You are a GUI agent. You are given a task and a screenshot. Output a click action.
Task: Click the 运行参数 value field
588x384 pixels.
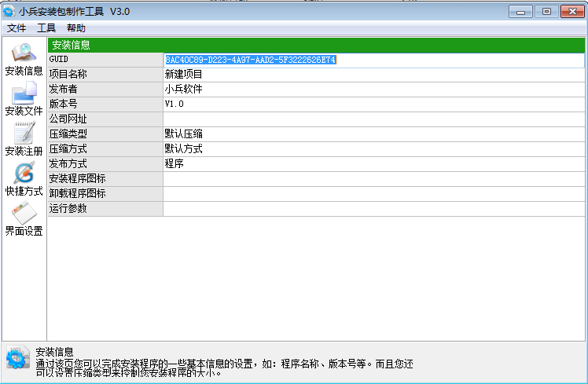coord(373,209)
